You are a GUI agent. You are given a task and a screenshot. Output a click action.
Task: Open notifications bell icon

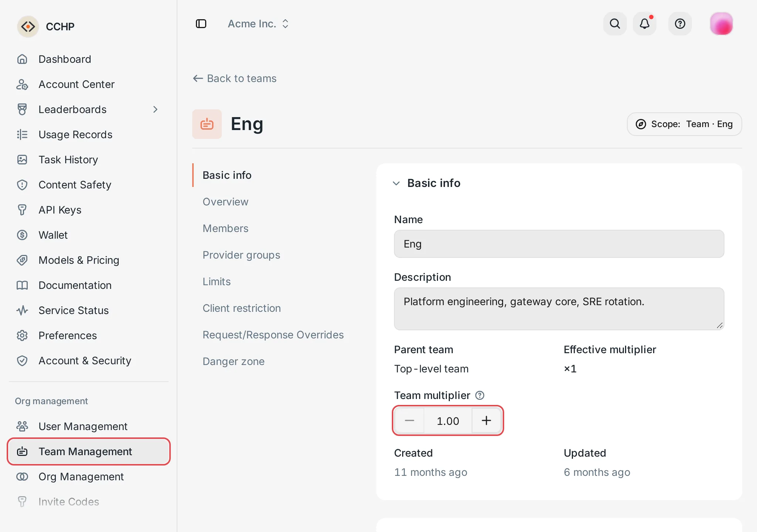(x=645, y=24)
